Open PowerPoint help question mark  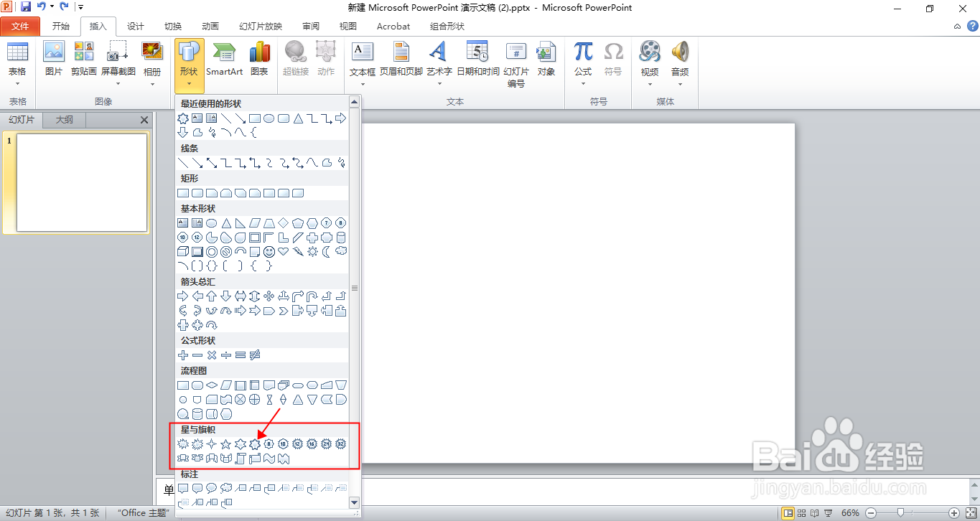[x=973, y=26]
